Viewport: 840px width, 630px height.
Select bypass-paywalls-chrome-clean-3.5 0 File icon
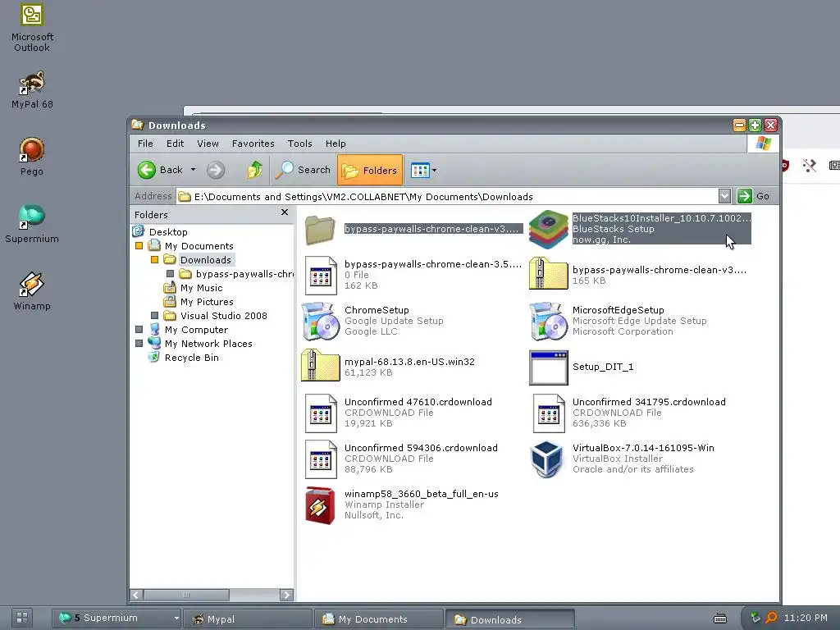click(321, 276)
